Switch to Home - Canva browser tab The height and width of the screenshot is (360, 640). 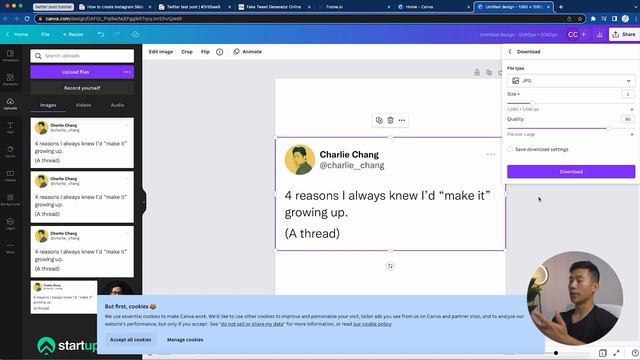point(433,7)
